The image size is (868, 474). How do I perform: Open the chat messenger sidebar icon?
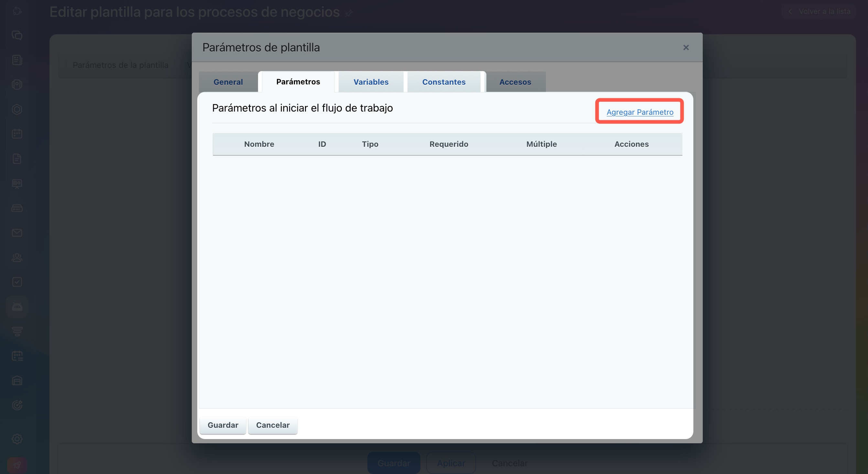[17, 35]
